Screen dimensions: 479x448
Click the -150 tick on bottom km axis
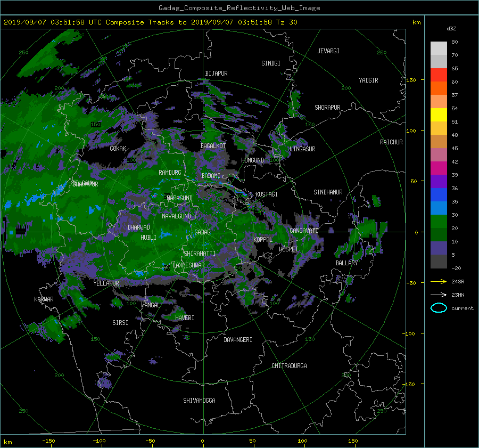48,441
